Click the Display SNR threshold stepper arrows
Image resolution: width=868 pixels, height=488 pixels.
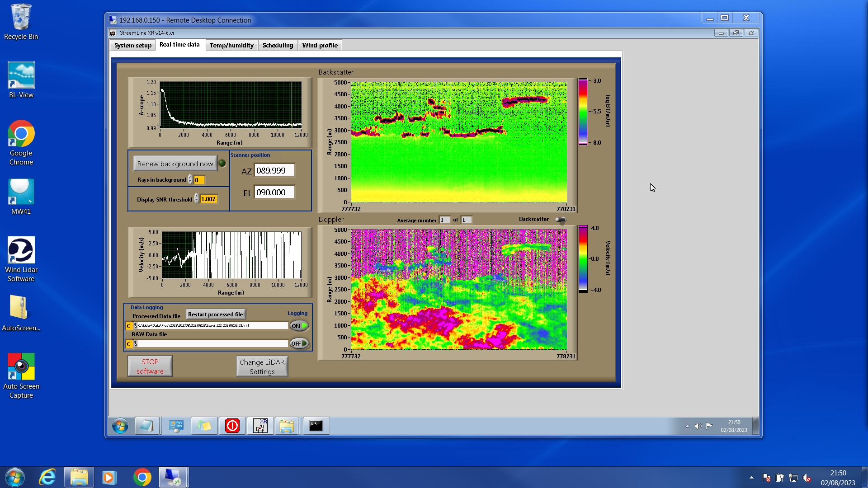click(x=197, y=199)
